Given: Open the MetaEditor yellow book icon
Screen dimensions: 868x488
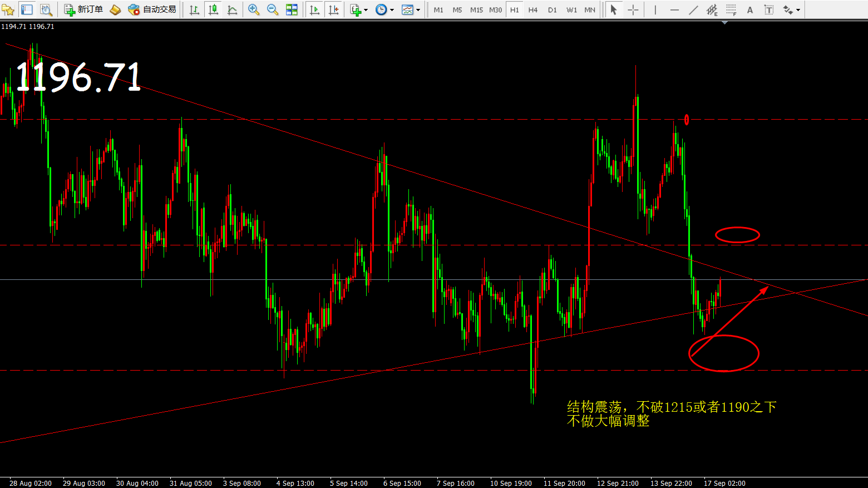Looking at the screenshot, I should (115, 9).
